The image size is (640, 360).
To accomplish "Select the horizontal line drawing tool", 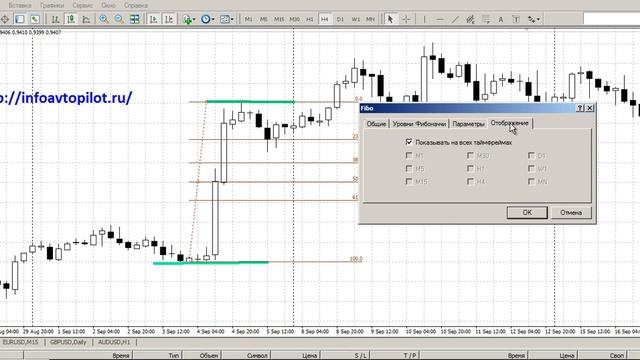I will click(440, 19).
